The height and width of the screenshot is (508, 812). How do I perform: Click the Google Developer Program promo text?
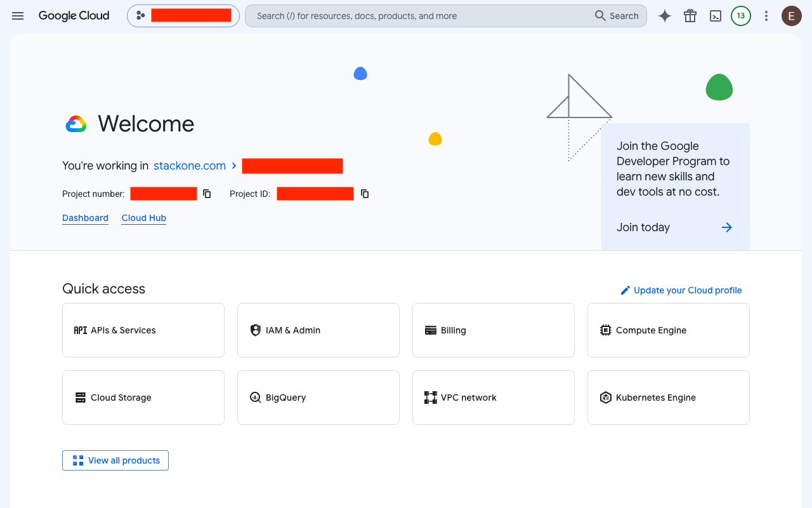point(673,169)
